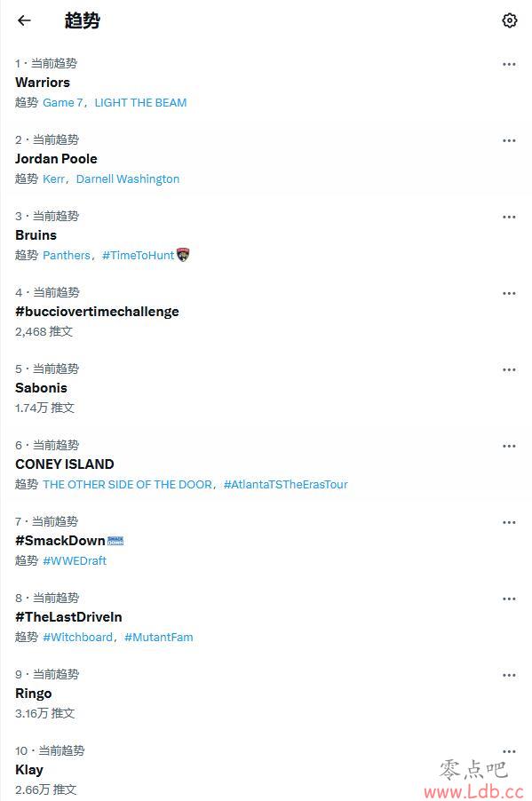Open more options for #bucciovertimechallenge trend
The image size is (532, 801).
coord(509,293)
